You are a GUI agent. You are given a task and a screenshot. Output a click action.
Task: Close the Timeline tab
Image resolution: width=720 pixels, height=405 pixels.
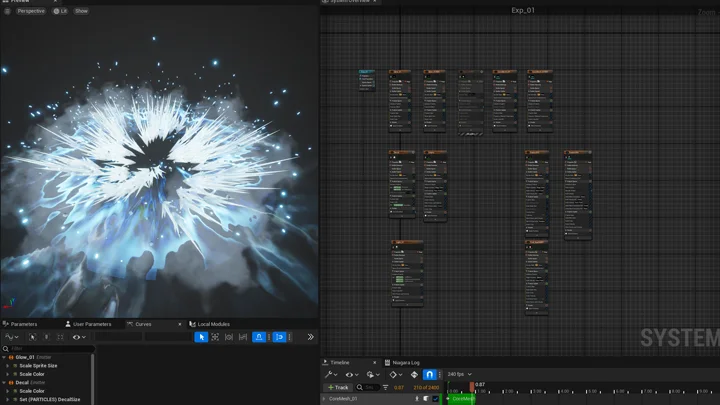point(374,363)
